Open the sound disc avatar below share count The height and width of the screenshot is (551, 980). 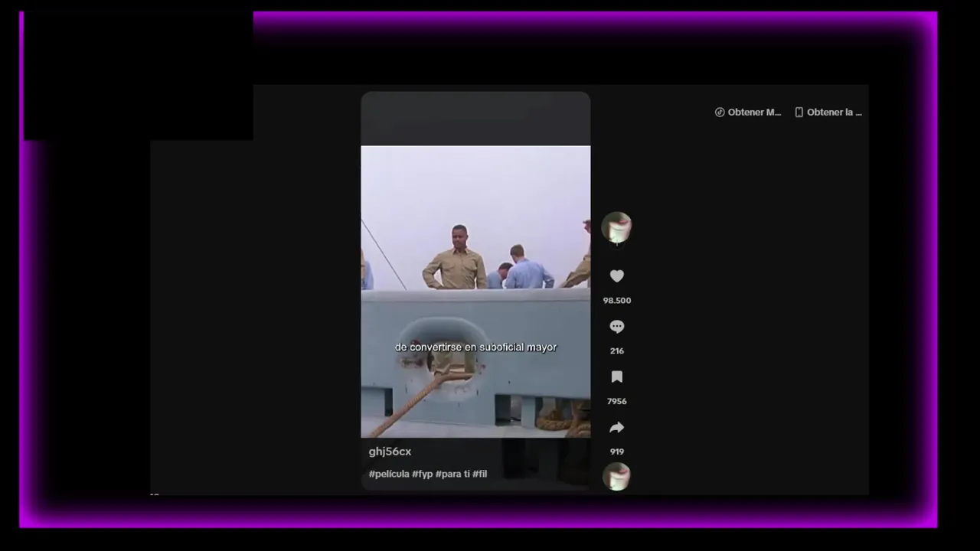616,476
